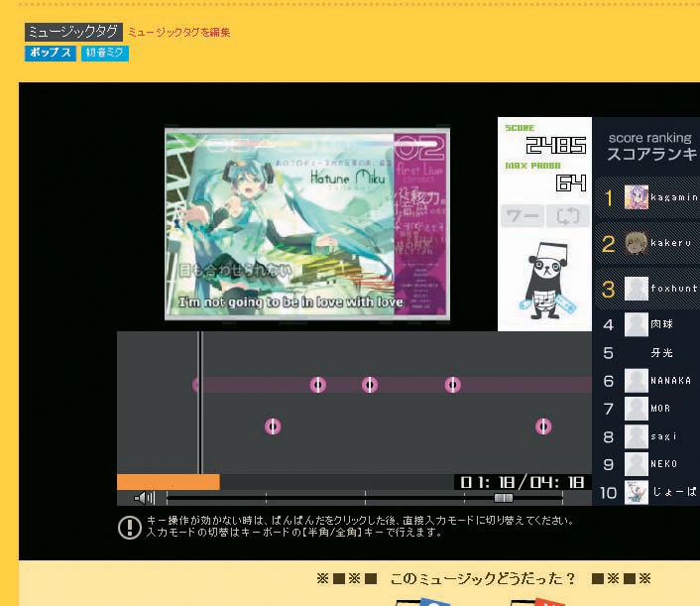The image size is (700, 606).
Task: Click the ミュージックタグ label
Action: tap(73, 32)
